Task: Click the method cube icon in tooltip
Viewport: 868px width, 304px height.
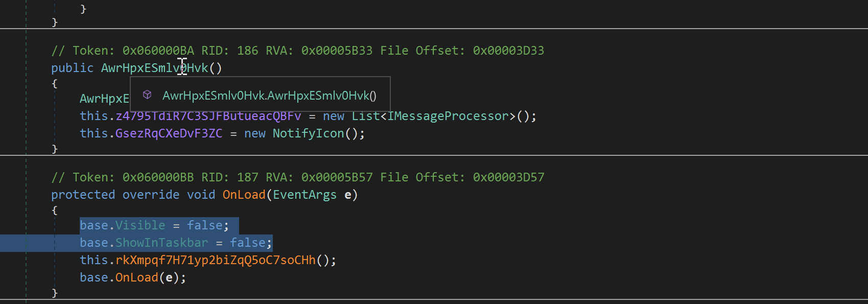Action: [x=147, y=95]
